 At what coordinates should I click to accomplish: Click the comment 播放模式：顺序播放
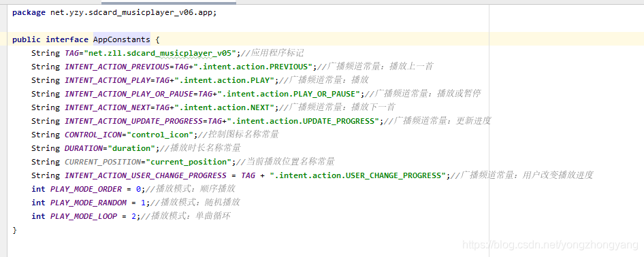point(191,189)
